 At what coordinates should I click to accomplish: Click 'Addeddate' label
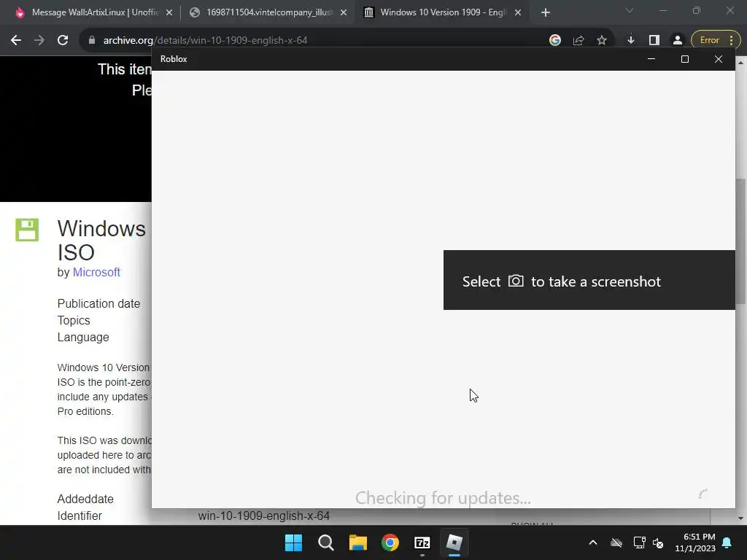(85, 499)
